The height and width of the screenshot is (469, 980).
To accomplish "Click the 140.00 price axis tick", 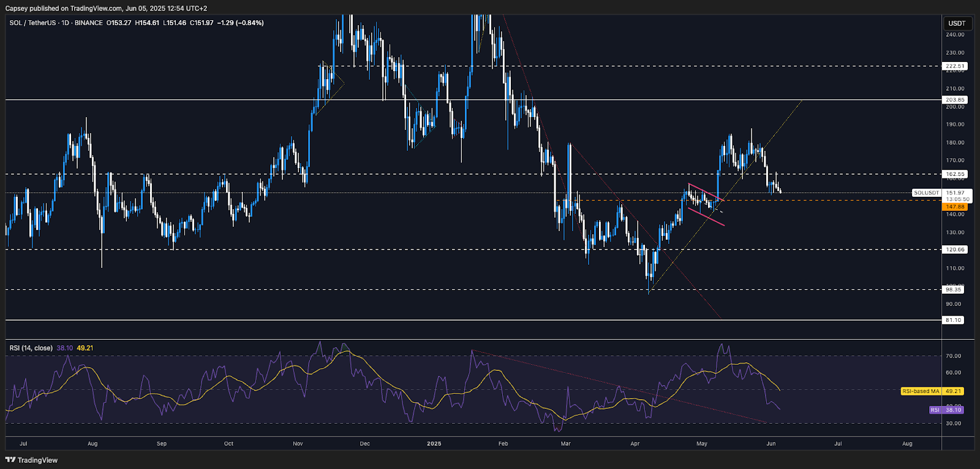I will point(955,215).
